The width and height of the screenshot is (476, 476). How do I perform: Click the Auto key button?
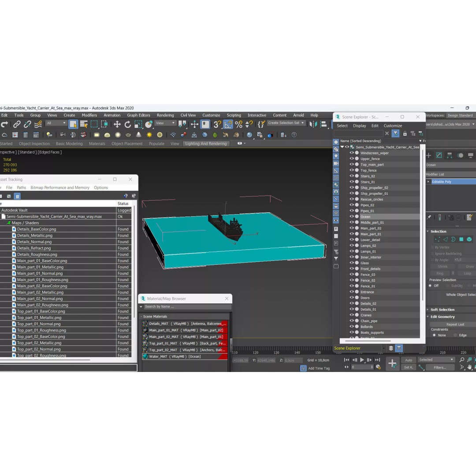409,360
